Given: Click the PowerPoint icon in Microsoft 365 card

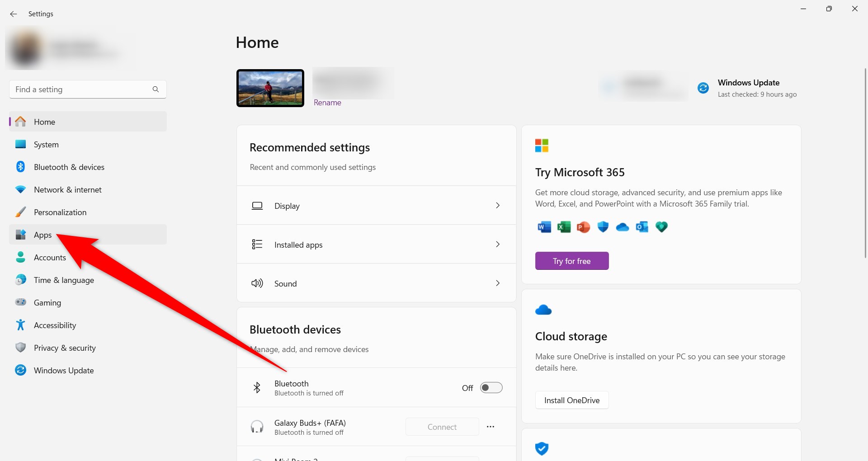Looking at the screenshot, I should (583, 227).
